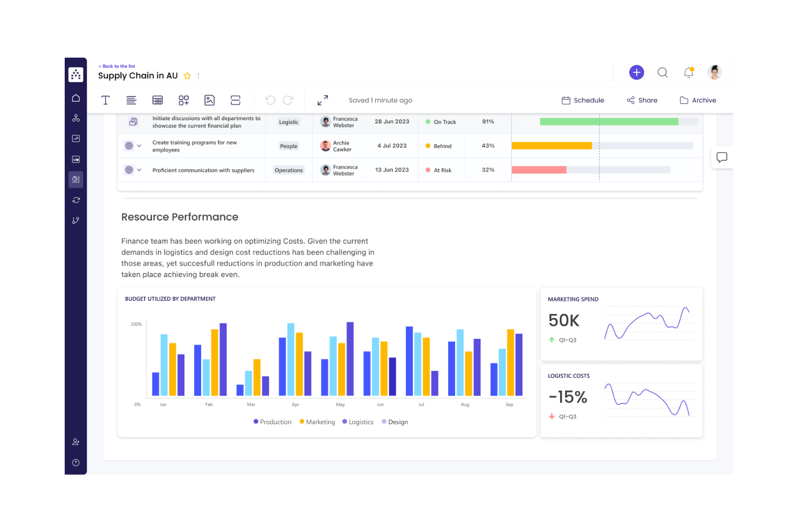Click the image insertion icon
This screenshot has height=532, width=798.
(x=209, y=100)
